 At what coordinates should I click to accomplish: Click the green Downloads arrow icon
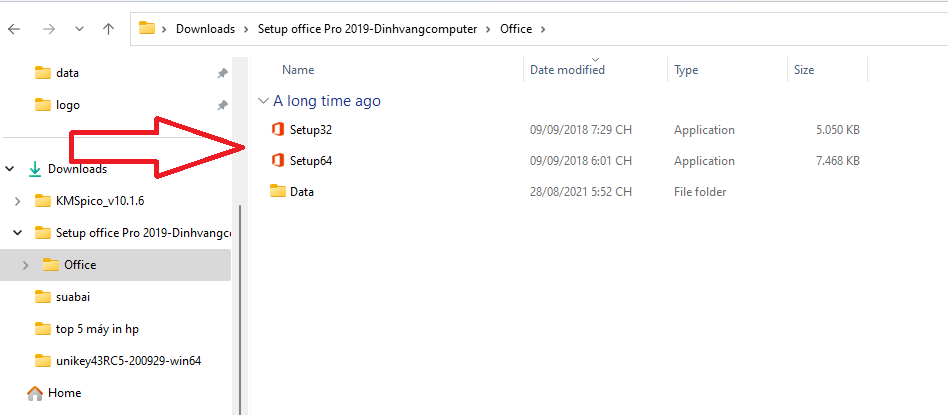point(35,169)
